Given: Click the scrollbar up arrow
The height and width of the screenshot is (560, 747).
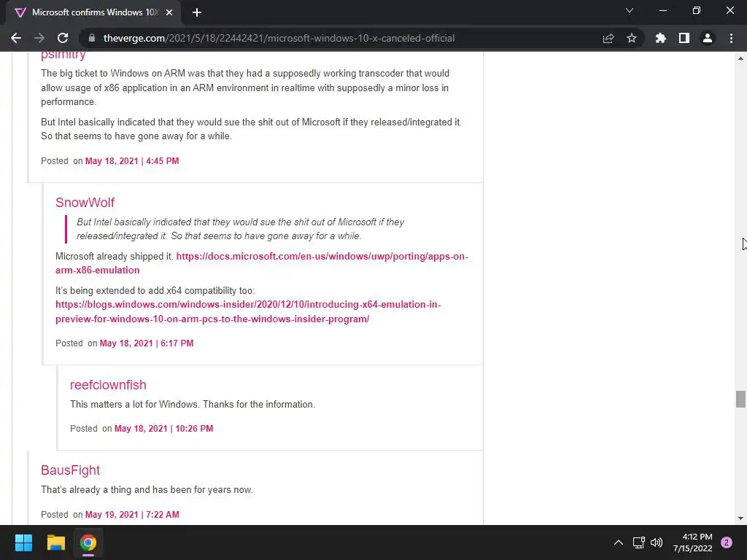Looking at the screenshot, I should click(x=740, y=58).
